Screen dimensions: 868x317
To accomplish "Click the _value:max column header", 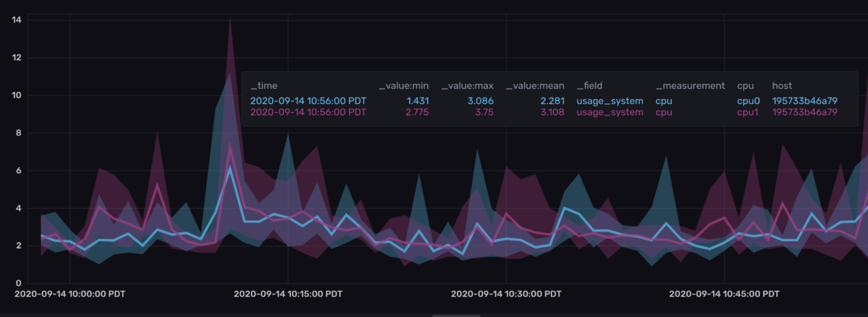I will click(x=467, y=86).
